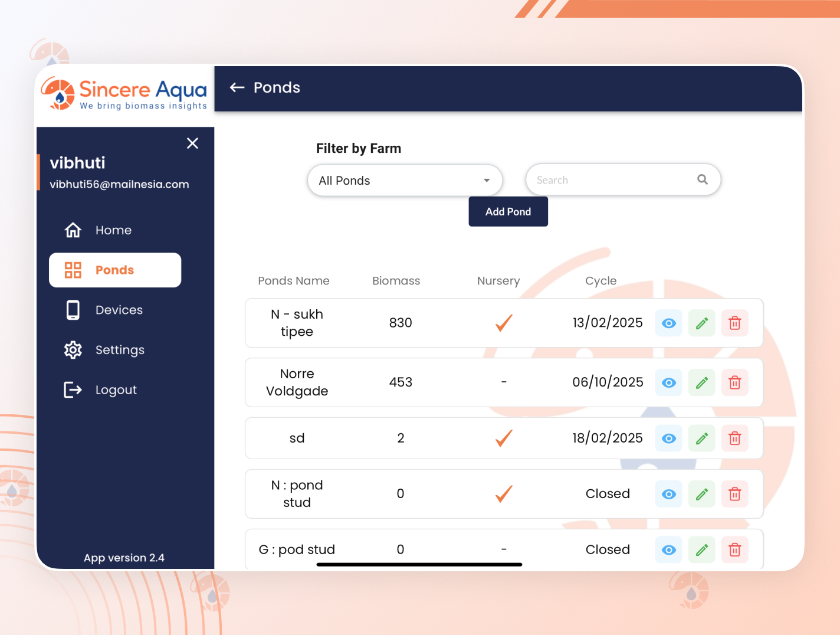Select the Home icon in sidebar
Screen dimensions: 840x635
[x=73, y=230]
